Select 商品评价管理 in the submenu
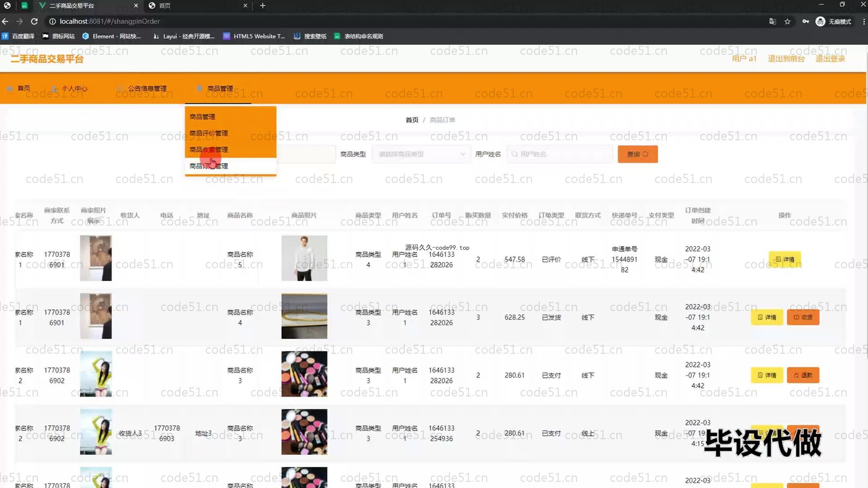 pos(231,133)
